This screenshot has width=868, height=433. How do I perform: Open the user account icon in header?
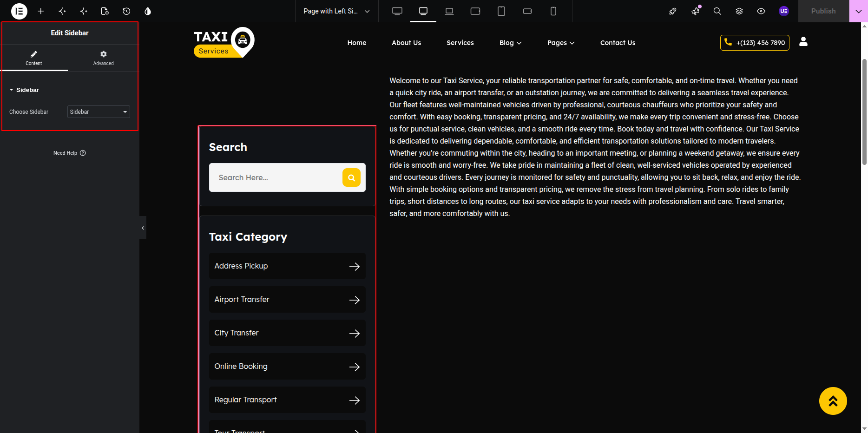pos(803,42)
